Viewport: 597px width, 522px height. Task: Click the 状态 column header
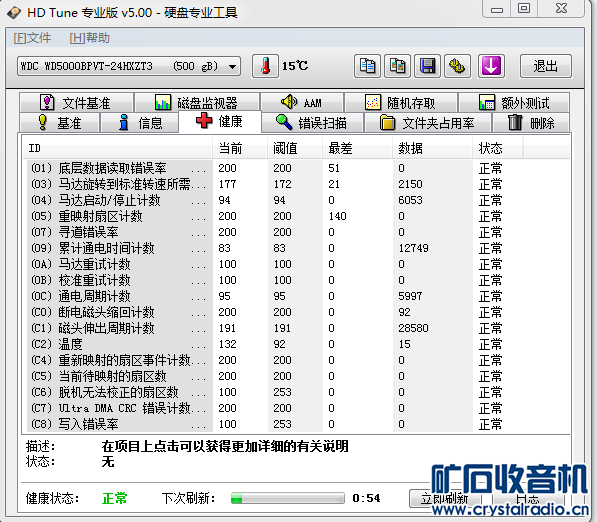(x=498, y=148)
